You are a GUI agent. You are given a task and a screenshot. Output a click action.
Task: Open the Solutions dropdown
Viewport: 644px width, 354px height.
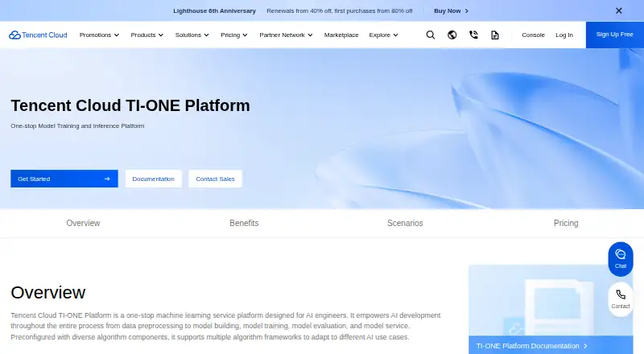click(x=192, y=35)
